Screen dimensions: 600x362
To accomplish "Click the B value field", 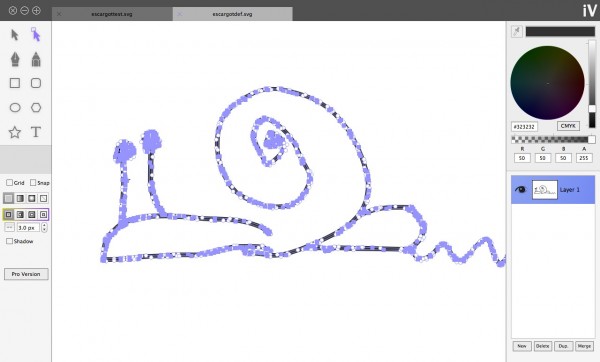I will coord(563,158).
